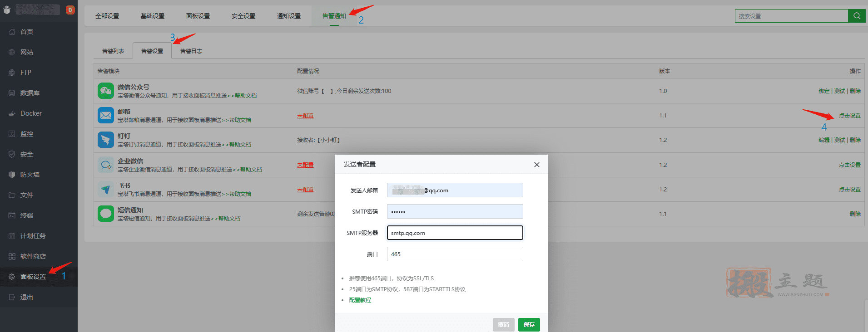Viewport: 868px width, 332px height.
Task: Click the 钉钉 module icon
Action: click(106, 140)
